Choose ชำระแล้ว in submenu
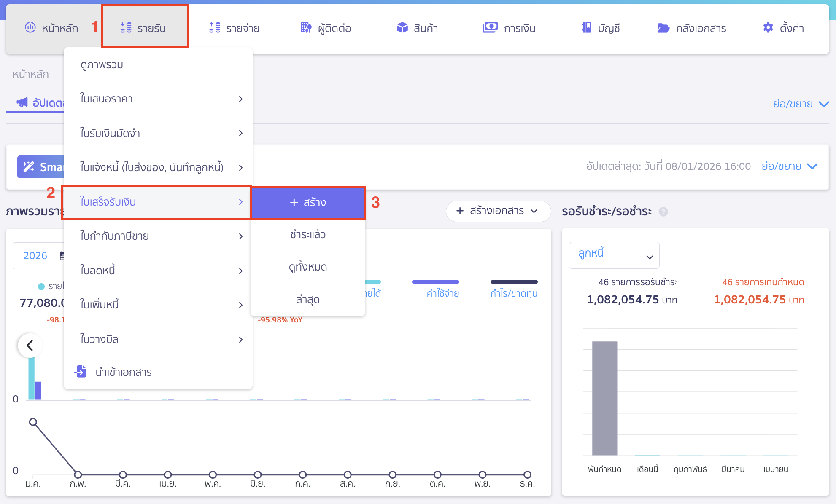This screenshot has width=836, height=504. tap(307, 234)
